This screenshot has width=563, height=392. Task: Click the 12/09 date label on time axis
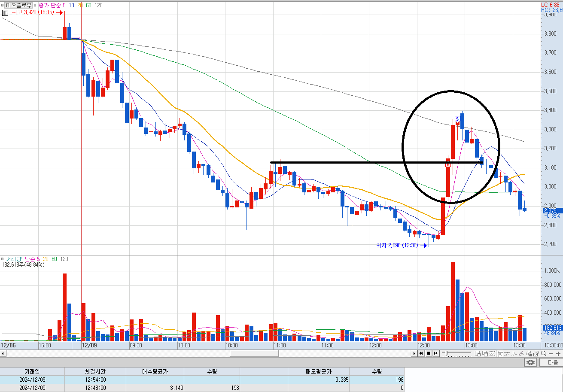click(89, 345)
